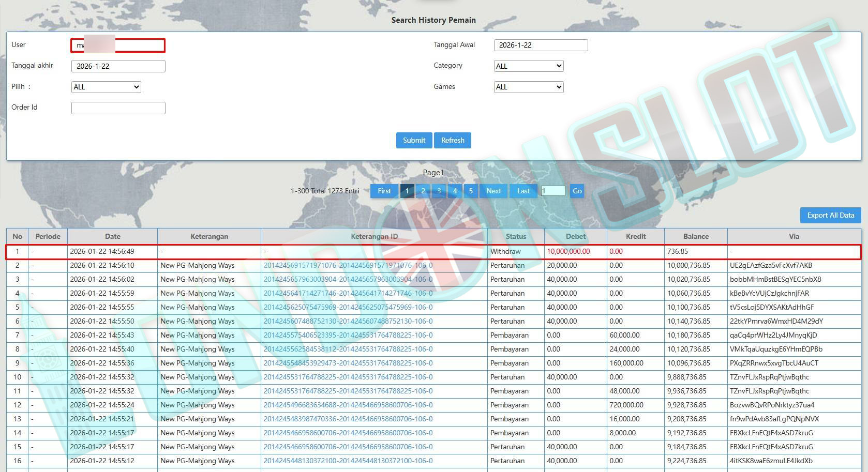The image size is (868, 472).
Task: Open the Games dropdown
Action: tap(528, 87)
